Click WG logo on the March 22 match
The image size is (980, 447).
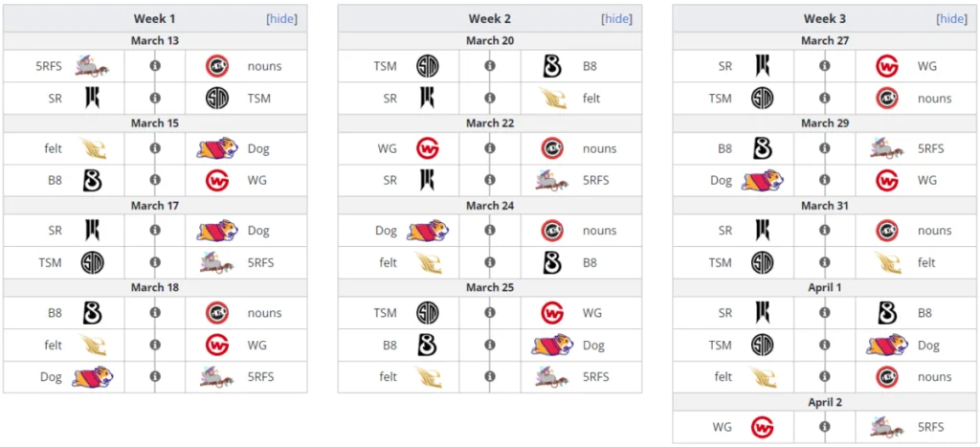pyautogui.click(x=428, y=148)
